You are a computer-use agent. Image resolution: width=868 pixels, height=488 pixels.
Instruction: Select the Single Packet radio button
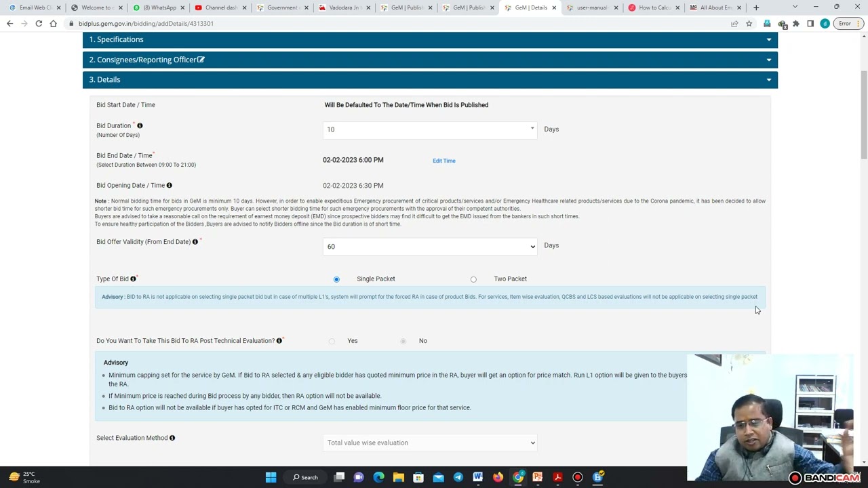336,279
